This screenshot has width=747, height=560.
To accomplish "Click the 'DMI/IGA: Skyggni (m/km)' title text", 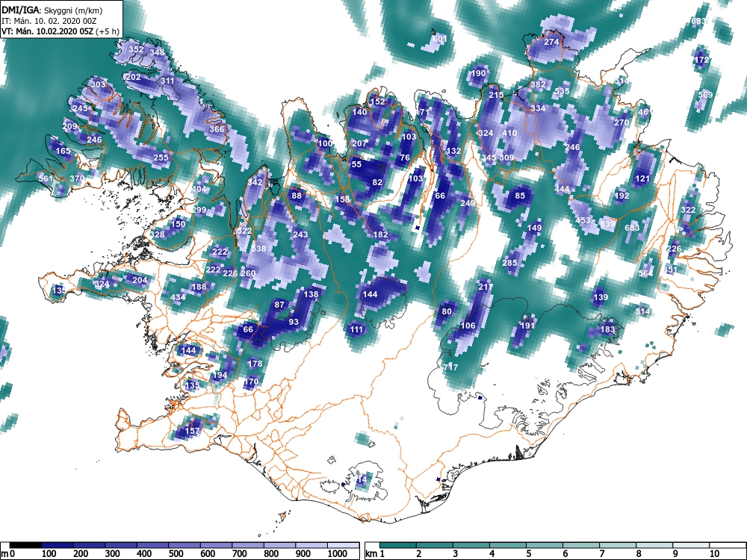I will coord(52,10).
